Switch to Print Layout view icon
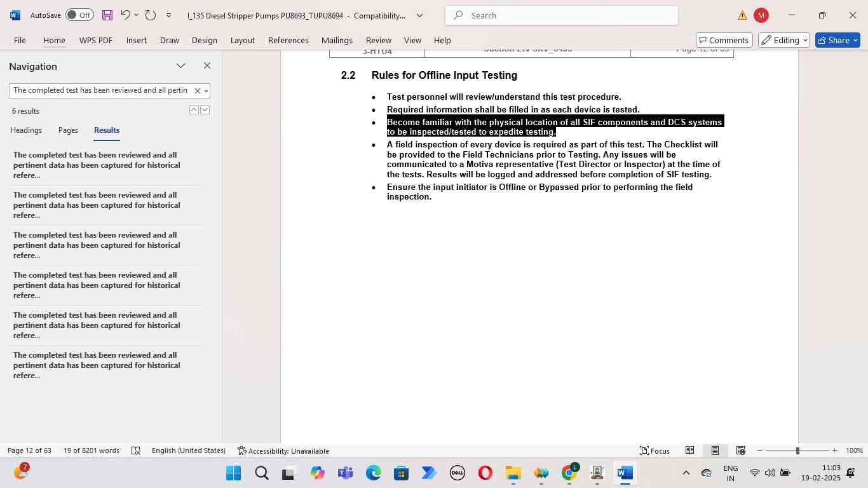 pyautogui.click(x=715, y=451)
